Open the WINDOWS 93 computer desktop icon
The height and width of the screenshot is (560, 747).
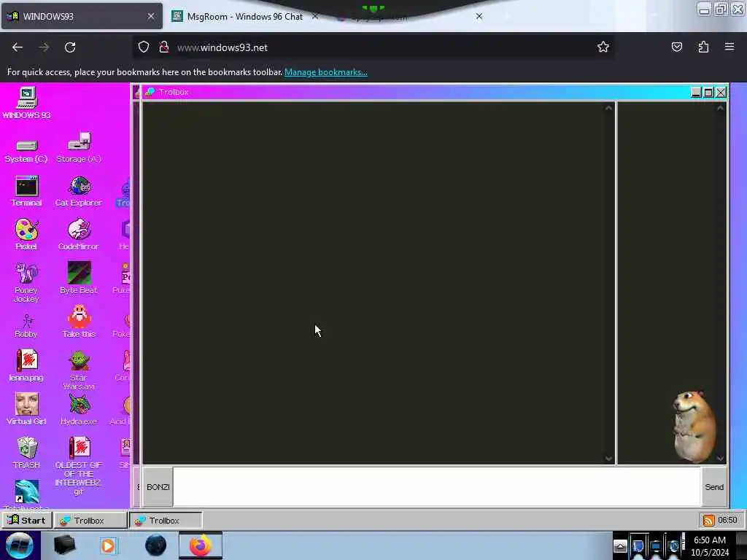27,103
